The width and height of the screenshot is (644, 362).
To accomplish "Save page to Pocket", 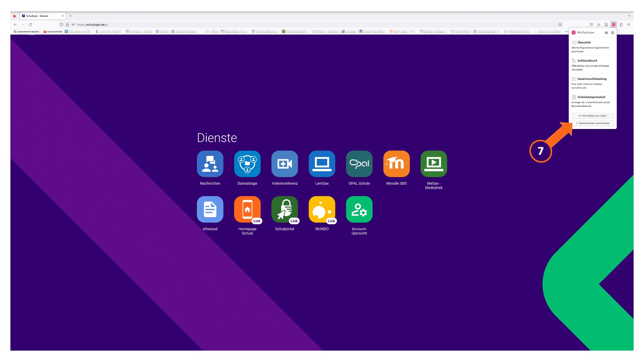I will pyautogui.click(x=591, y=24).
